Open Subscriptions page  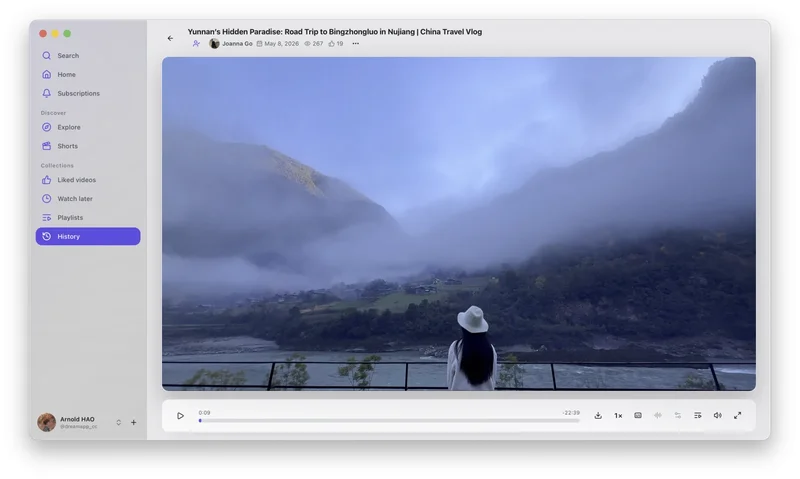pos(88,93)
